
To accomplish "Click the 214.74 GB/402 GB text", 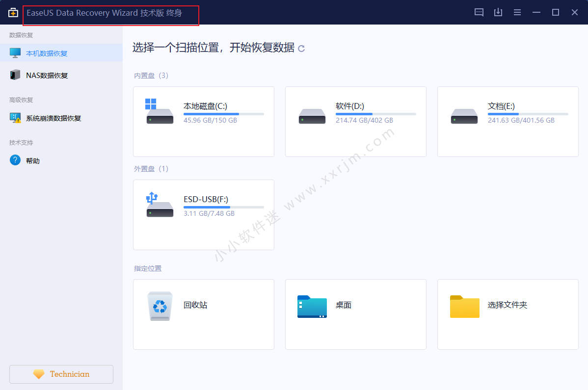I will tap(364, 120).
